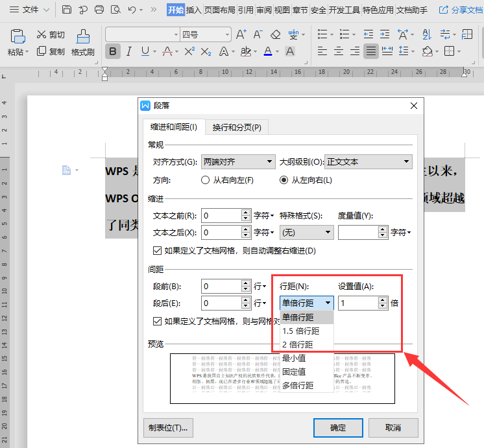This screenshot has height=448, width=484.
Task: Click the Undo arrow icon
Action: coord(132,10)
